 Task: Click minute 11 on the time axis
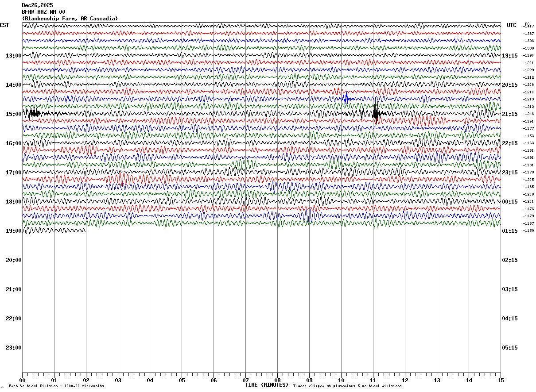[x=373, y=380]
